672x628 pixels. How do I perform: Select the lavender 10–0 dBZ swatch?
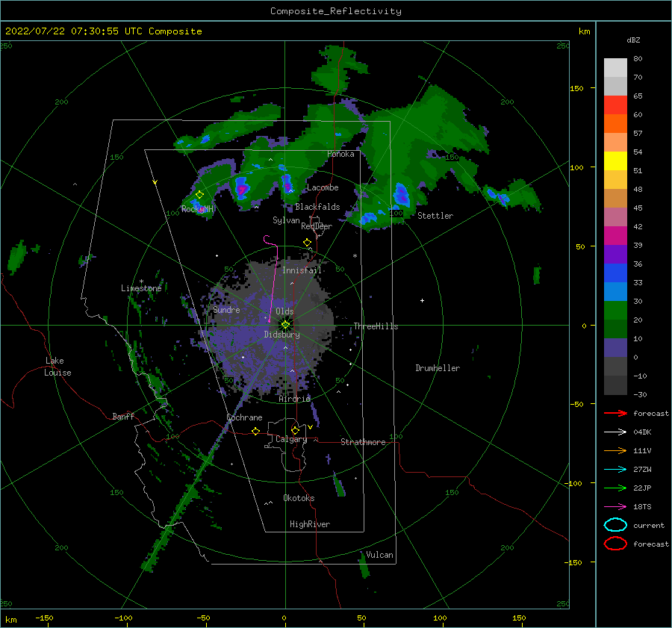coord(615,348)
